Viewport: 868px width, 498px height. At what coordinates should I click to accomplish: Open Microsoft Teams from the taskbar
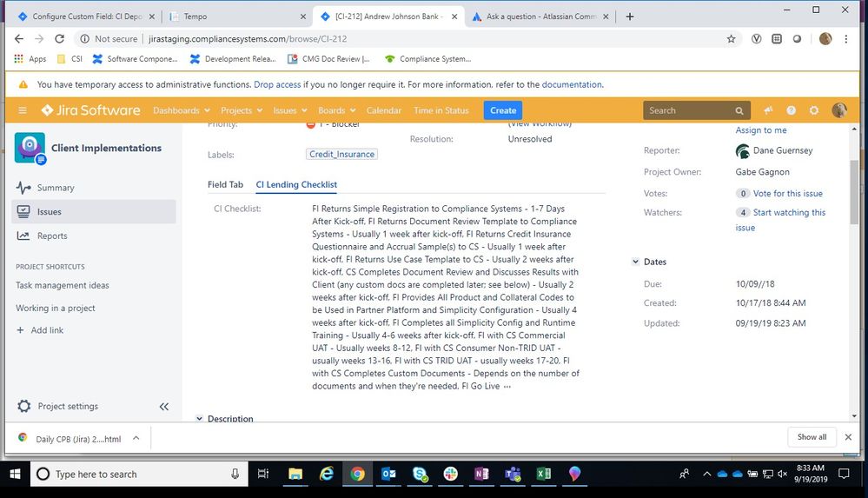(x=513, y=474)
